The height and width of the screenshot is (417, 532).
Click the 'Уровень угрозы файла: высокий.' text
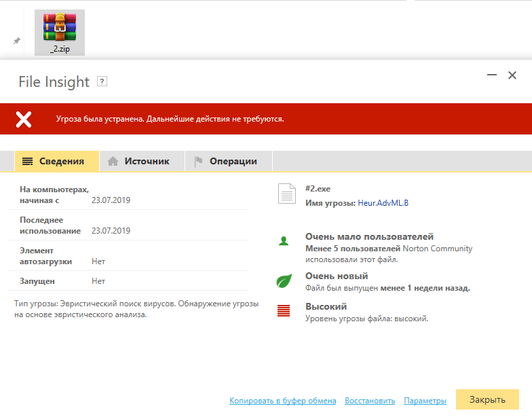366,319
